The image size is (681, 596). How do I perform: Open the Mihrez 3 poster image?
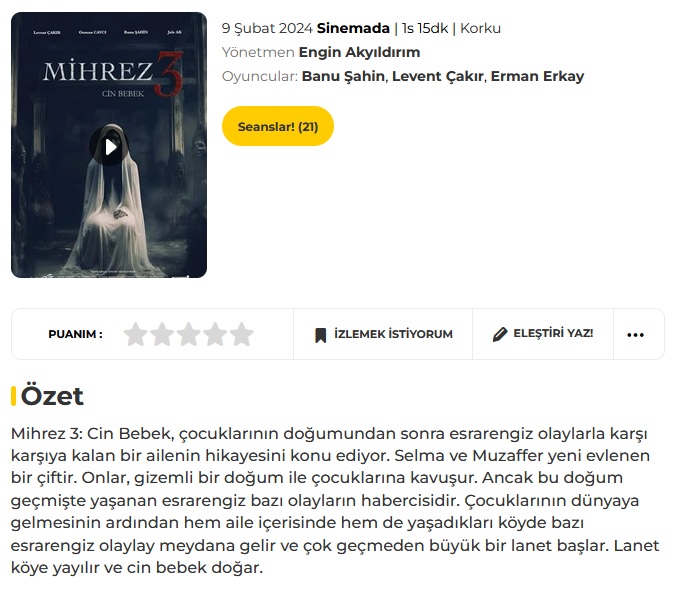pyautogui.click(x=109, y=145)
